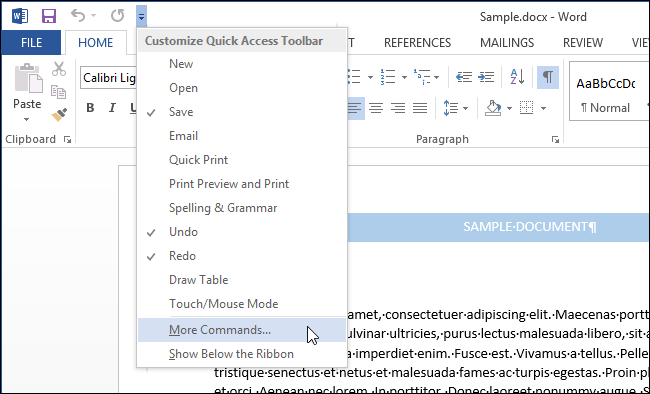Apply Justify alignment icon

coord(420,109)
